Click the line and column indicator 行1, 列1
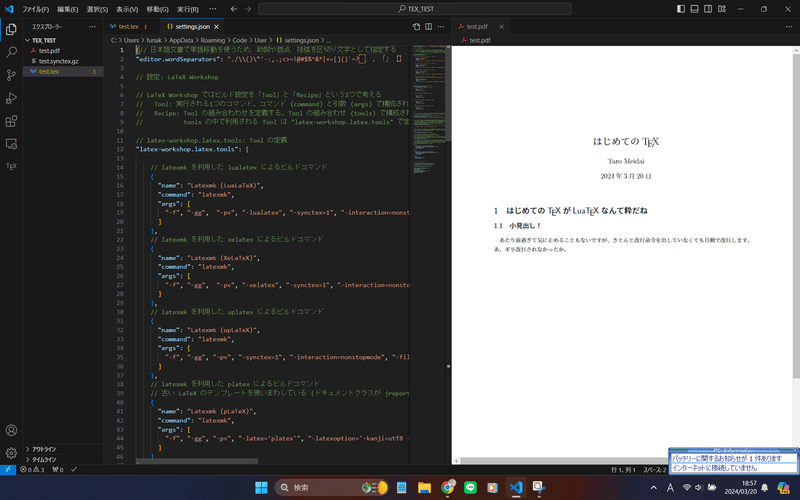Image resolution: width=800 pixels, height=500 pixels. point(623,470)
